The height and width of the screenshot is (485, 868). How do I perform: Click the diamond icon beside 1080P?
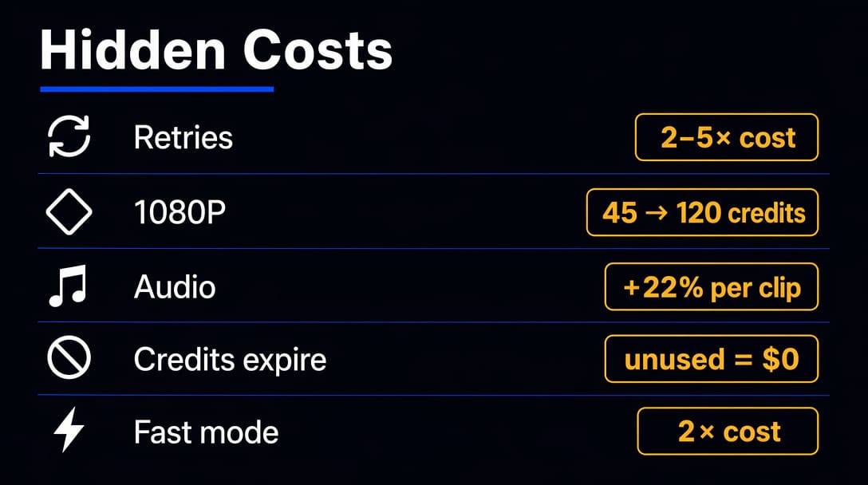coord(69,211)
